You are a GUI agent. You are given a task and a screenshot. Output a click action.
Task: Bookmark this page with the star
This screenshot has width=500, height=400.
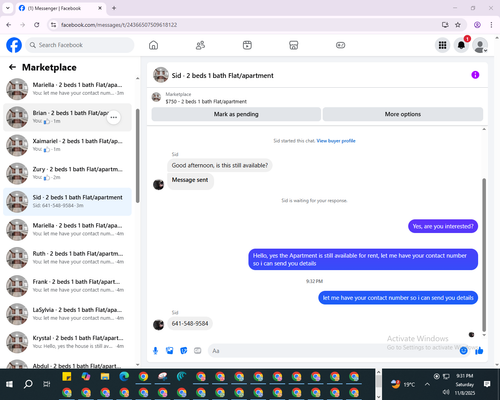tap(458, 25)
